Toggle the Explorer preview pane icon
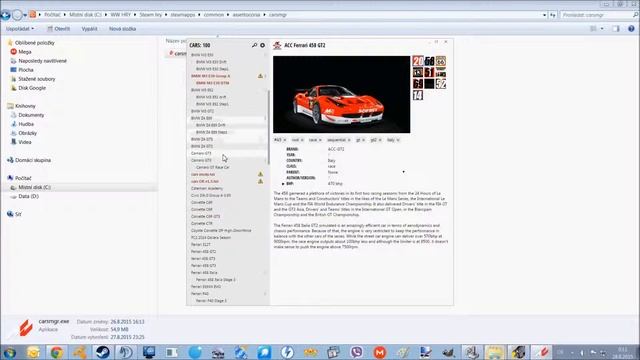 [x=616, y=29]
